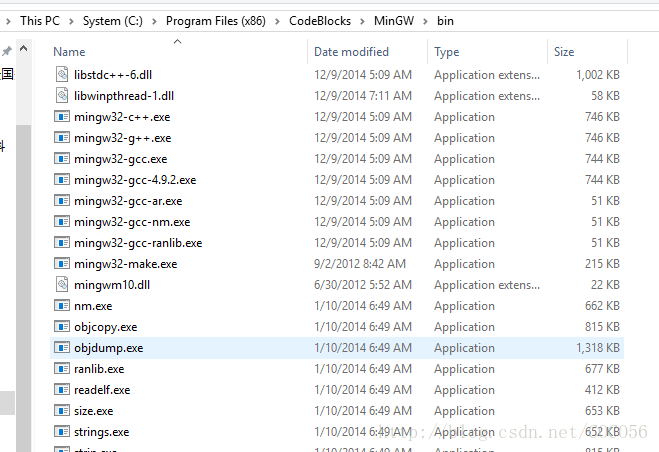659x452 pixels.
Task: Click the 22 KB size cell
Action: (x=605, y=285)
